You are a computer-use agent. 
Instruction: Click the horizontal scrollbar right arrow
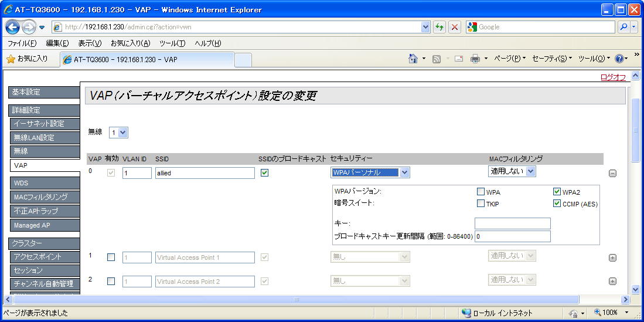tap(625, 299)
